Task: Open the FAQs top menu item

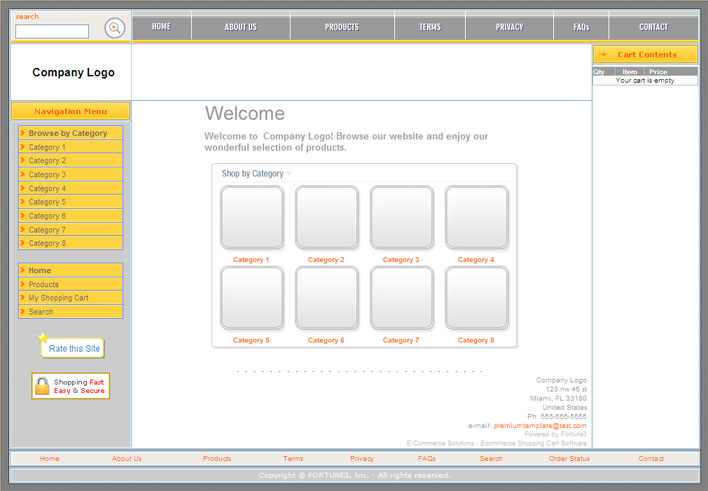Action: click(x=581, y=27)
